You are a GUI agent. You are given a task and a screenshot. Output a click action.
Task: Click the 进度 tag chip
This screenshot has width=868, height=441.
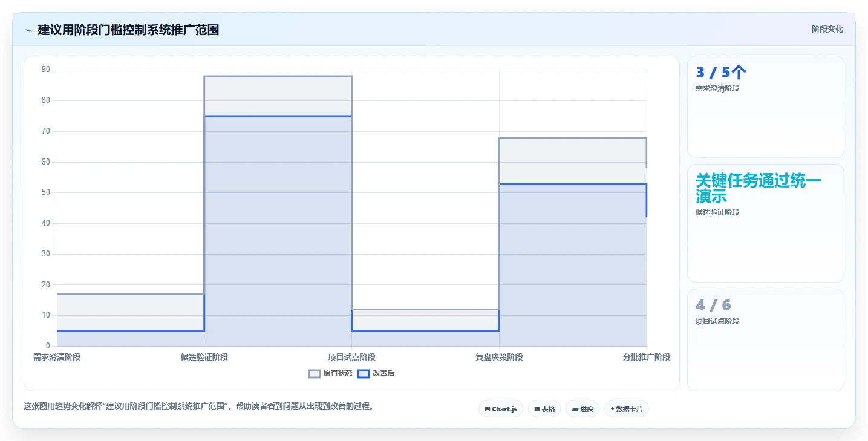point(582,409)
